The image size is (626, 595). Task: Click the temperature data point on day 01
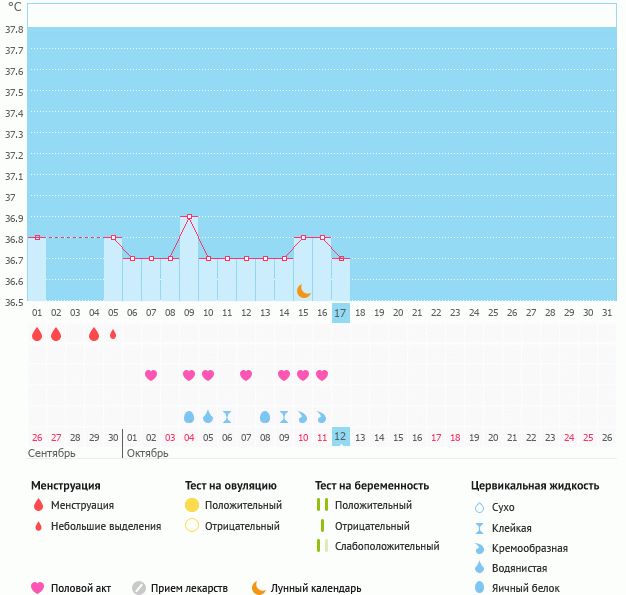[37, 237]
